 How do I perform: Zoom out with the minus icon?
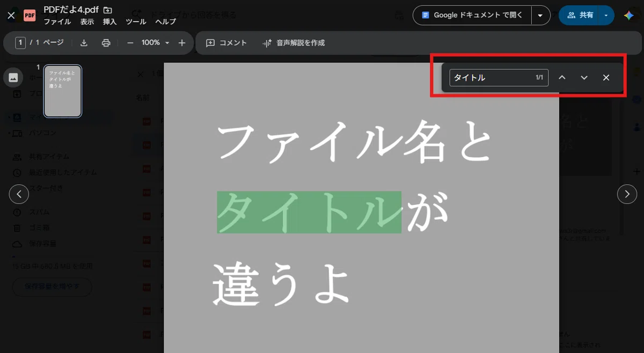(130, 43)
